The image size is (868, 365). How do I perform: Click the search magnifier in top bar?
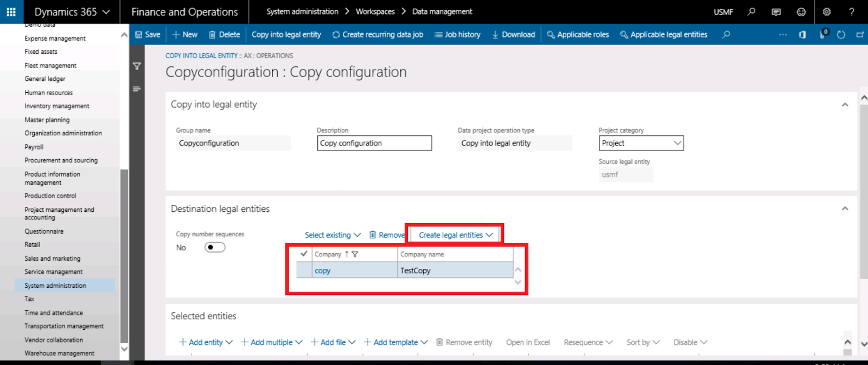tap(751, 12)
